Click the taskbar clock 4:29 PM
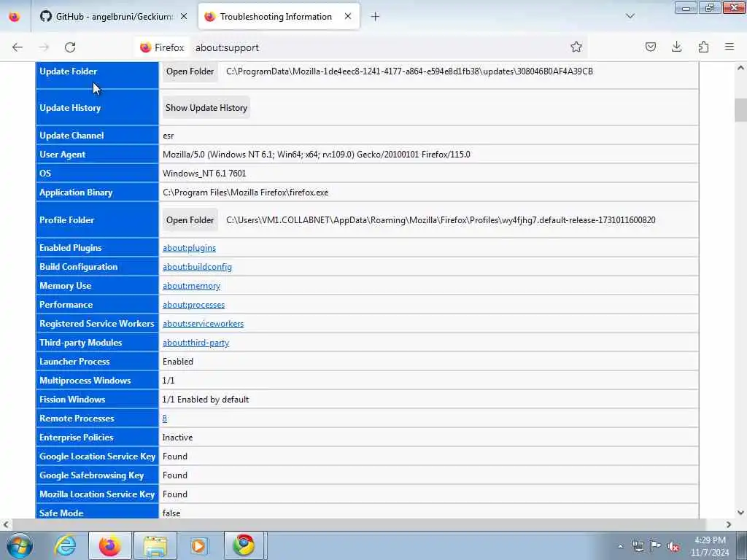 (x=710, y=540)
